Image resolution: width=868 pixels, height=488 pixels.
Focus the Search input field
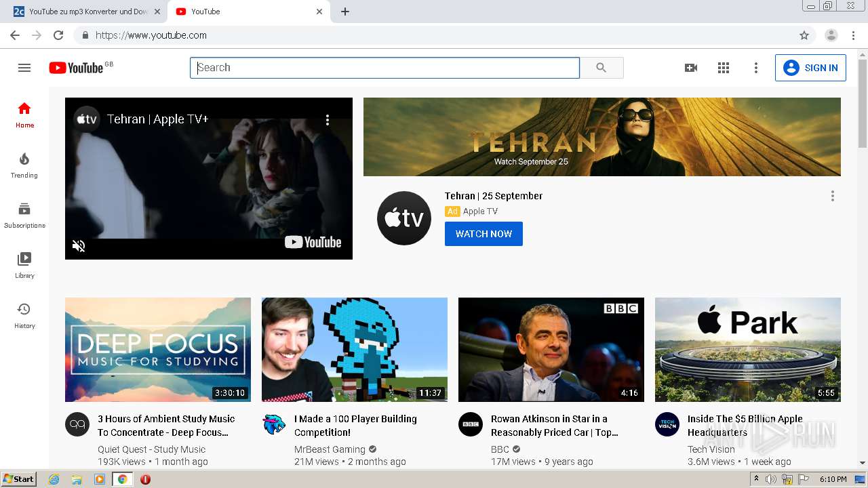[x=384, y=68]
